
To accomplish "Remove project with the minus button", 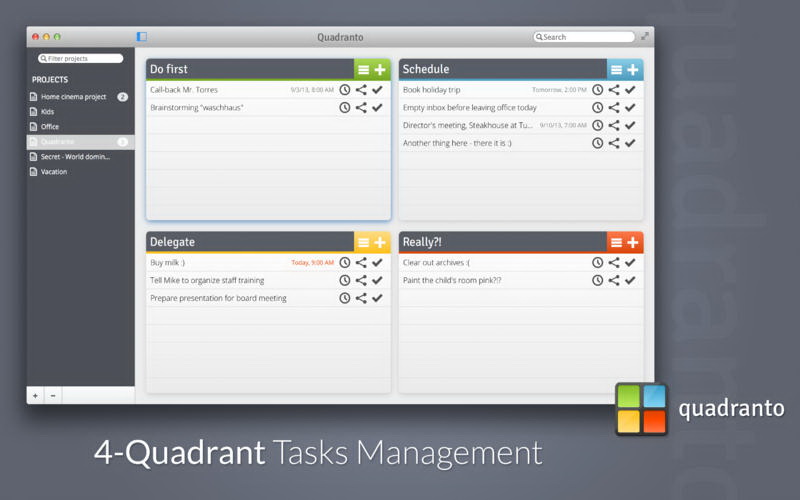I will coord(53,396).
